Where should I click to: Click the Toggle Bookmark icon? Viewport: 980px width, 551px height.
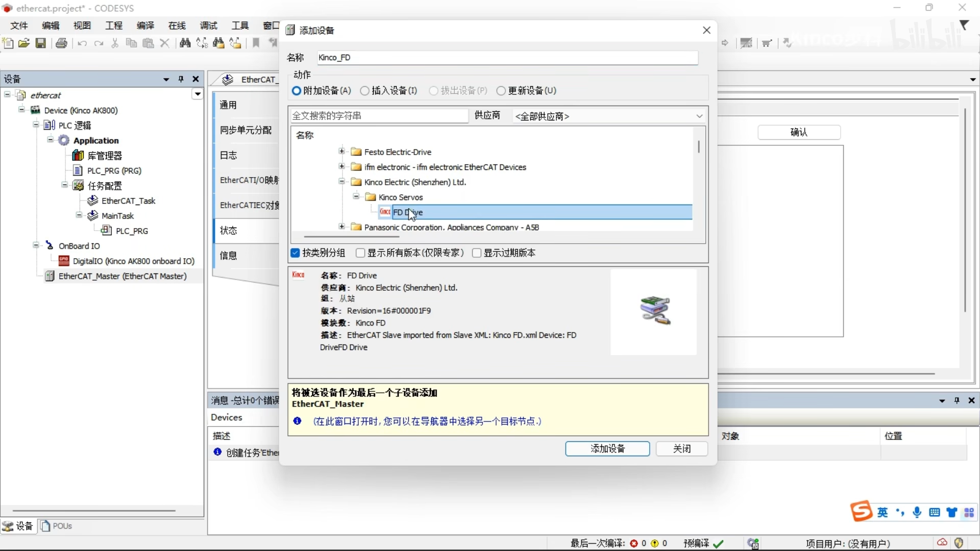[x=256, y=43]
